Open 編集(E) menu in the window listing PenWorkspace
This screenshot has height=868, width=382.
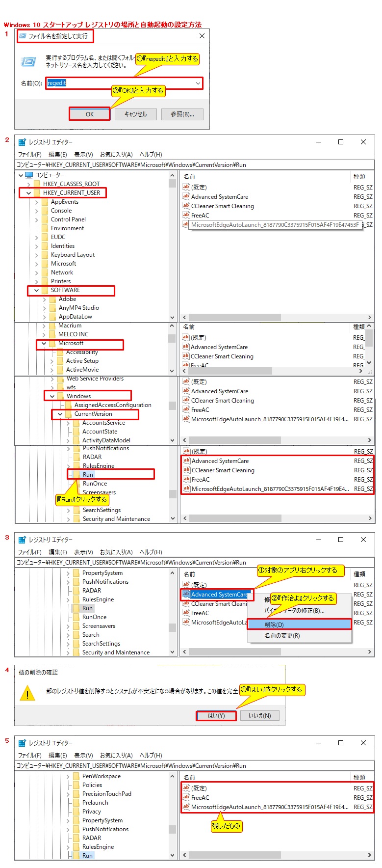coord(58,755)
